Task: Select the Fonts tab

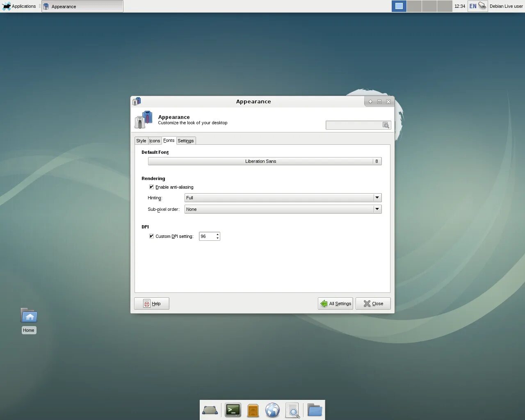Action: click(169, 140)
